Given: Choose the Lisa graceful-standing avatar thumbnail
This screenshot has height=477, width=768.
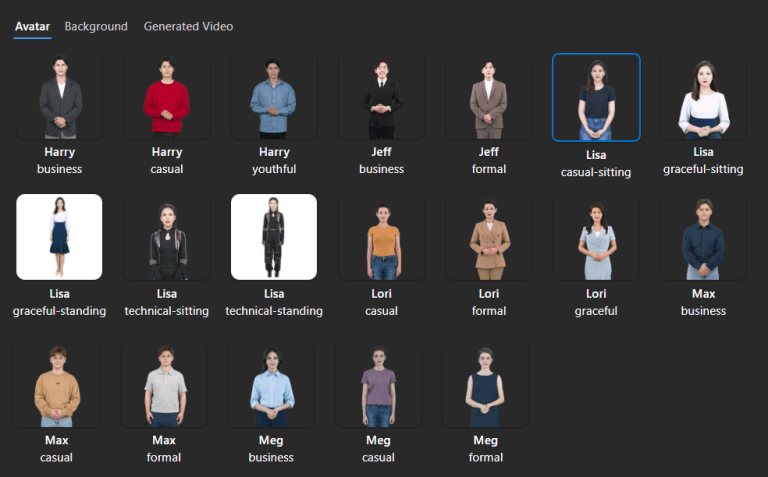Looking at the screenshot, I should click(59, 237).
